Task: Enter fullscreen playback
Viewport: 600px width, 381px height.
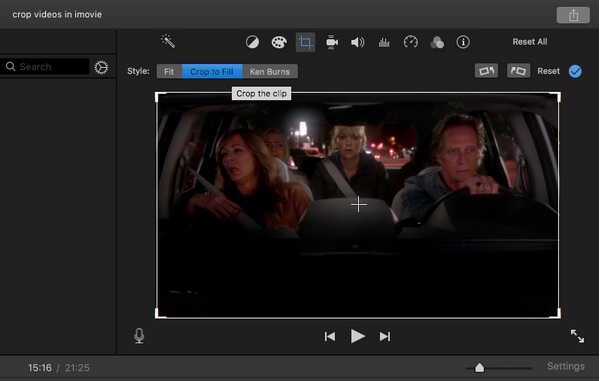Action: (x=577, y=336)
